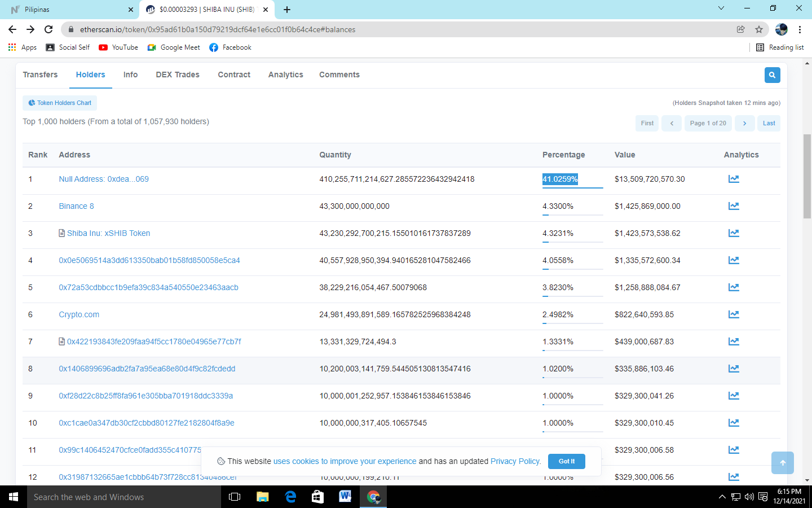Viewport: 812px width, 508px height.
Task: Select the Holders tab
Action: tap(91, 75)
